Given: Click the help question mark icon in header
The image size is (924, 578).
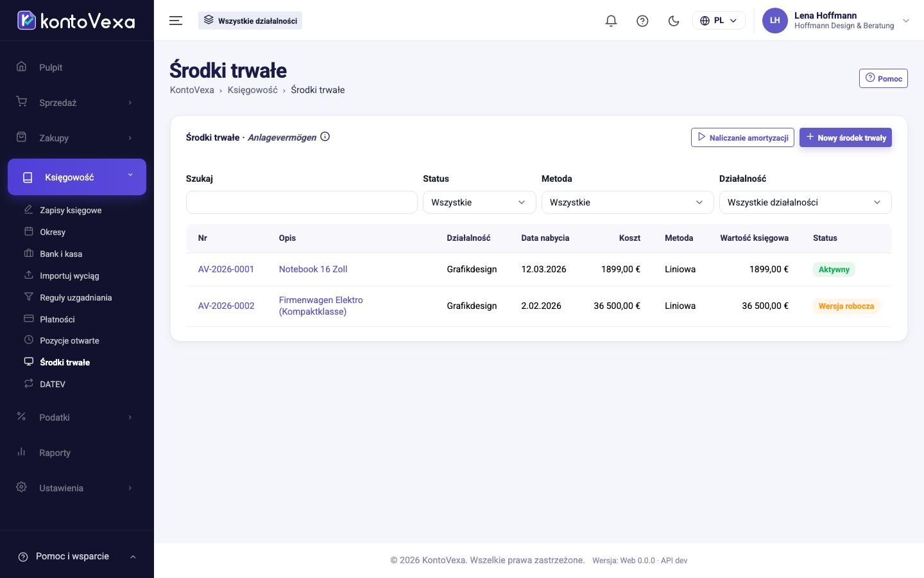Looking at the screenshot, I should point(642,21).
